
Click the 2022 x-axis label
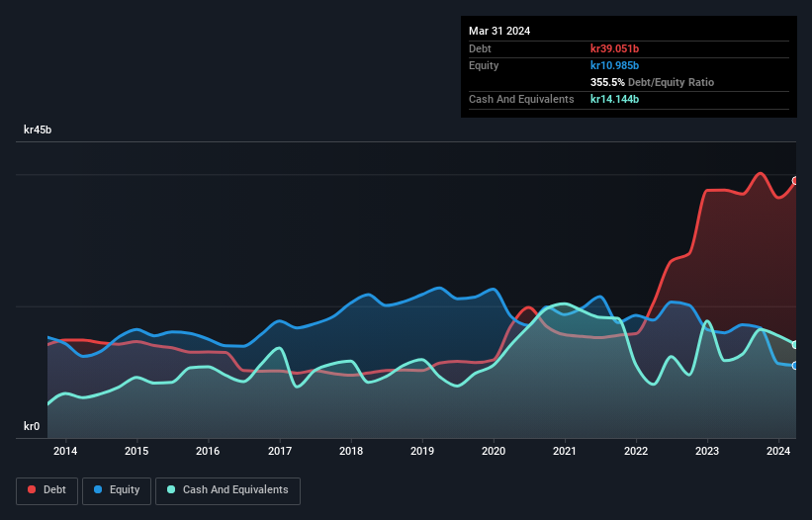[636, 451]
